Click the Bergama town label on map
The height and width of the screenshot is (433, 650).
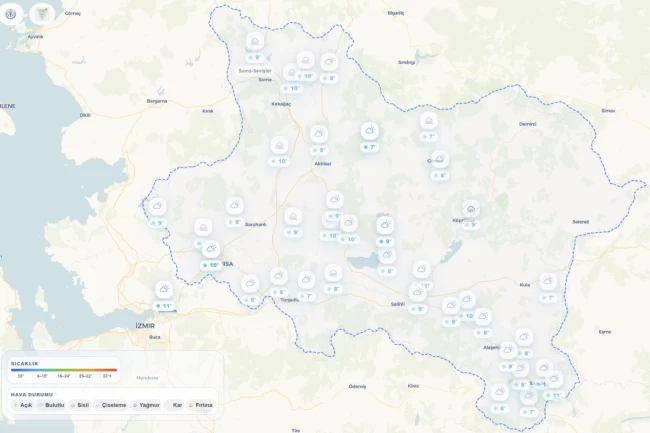coord(158,101)
